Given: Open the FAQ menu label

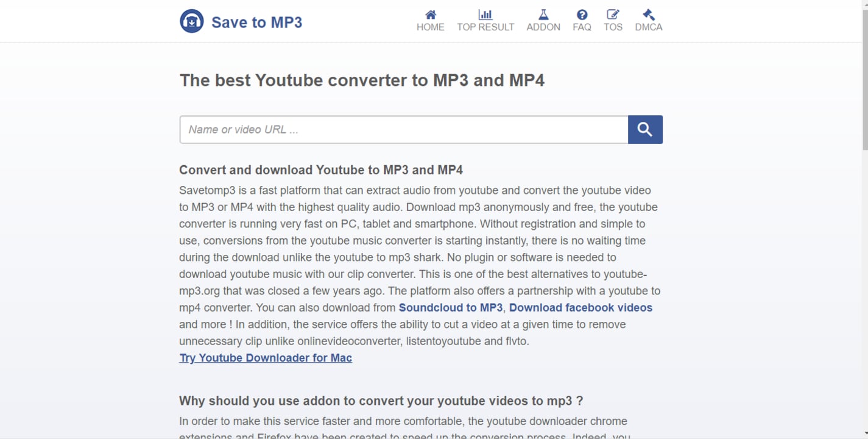Looking at the screenshot, I should point(582,27).
